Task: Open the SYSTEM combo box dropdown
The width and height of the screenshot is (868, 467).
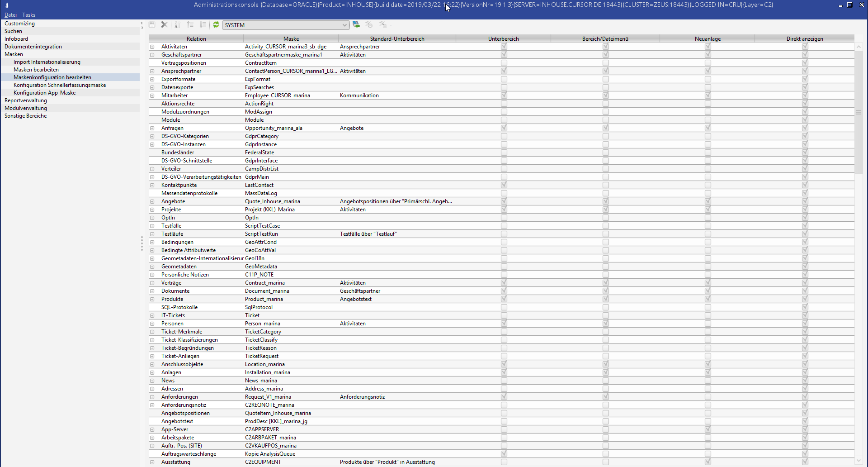Action: [x=344, y=25]
